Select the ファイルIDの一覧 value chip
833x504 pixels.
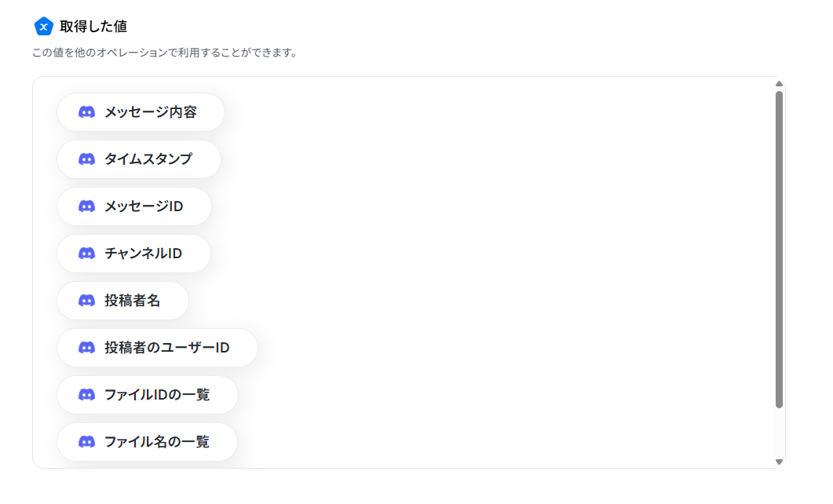point(148,395)
